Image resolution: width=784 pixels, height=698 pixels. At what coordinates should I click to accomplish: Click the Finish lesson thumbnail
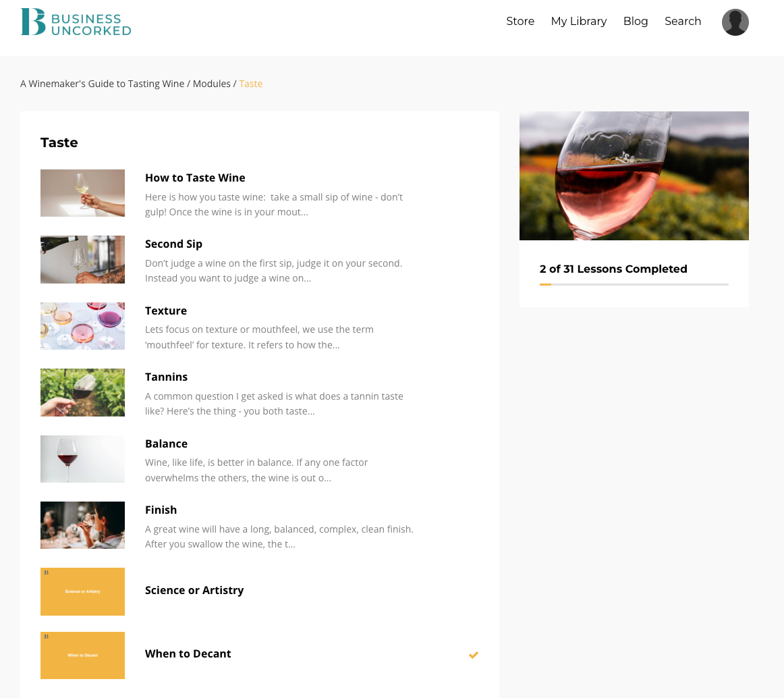click(82, 525)
